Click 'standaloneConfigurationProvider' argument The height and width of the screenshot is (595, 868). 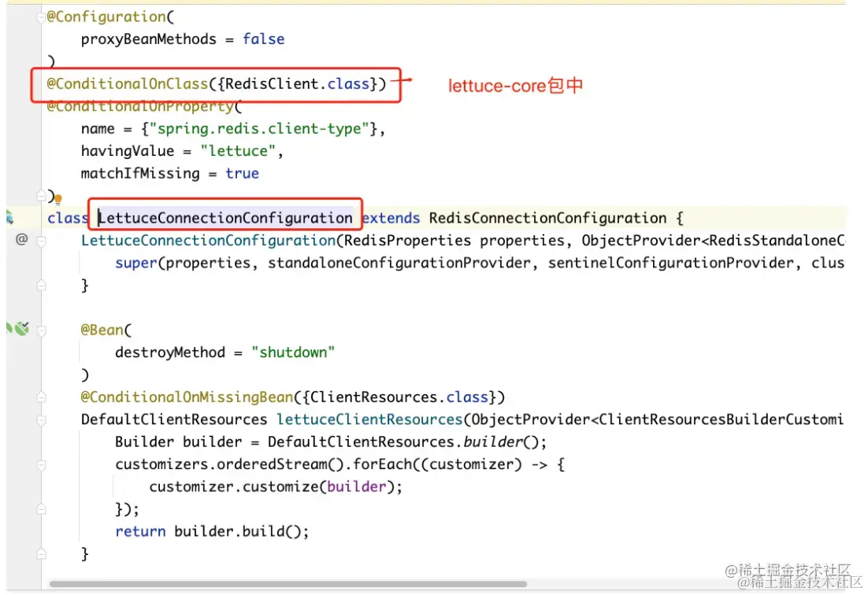(x=399, y=263)
